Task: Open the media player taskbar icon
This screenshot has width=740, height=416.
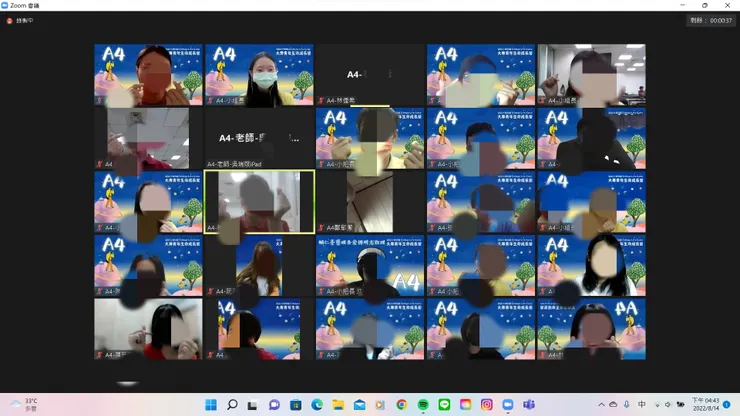Action: click(380, 405)
